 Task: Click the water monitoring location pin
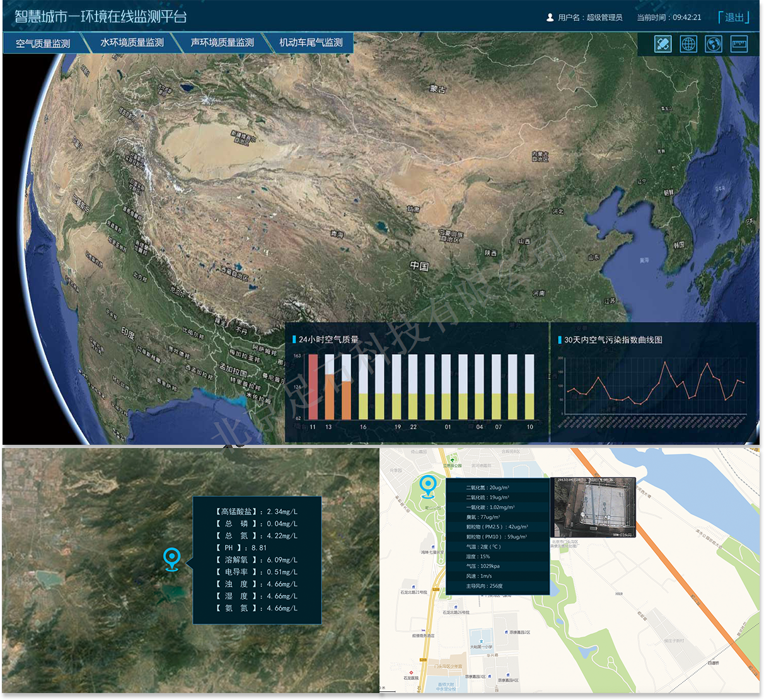(171, 559)
